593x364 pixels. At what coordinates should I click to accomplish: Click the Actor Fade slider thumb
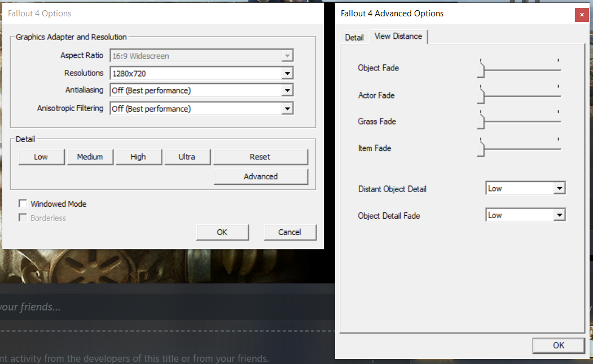[x=481, y=96]
